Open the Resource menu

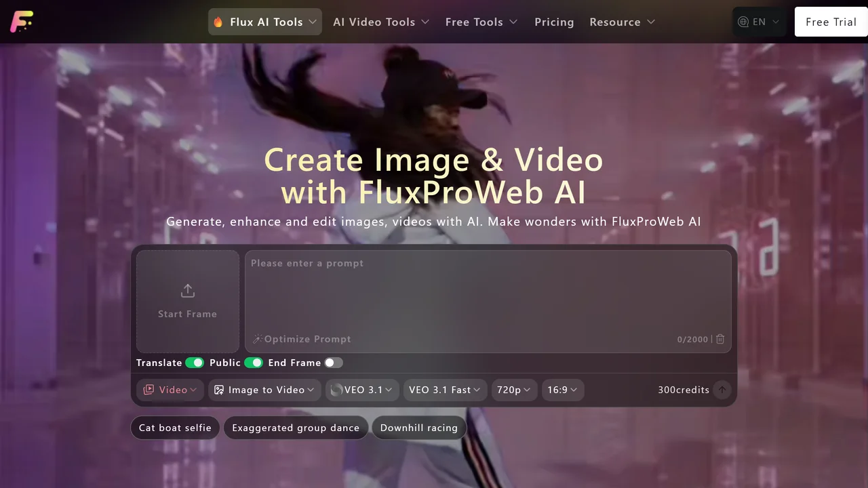coord(623,22)
